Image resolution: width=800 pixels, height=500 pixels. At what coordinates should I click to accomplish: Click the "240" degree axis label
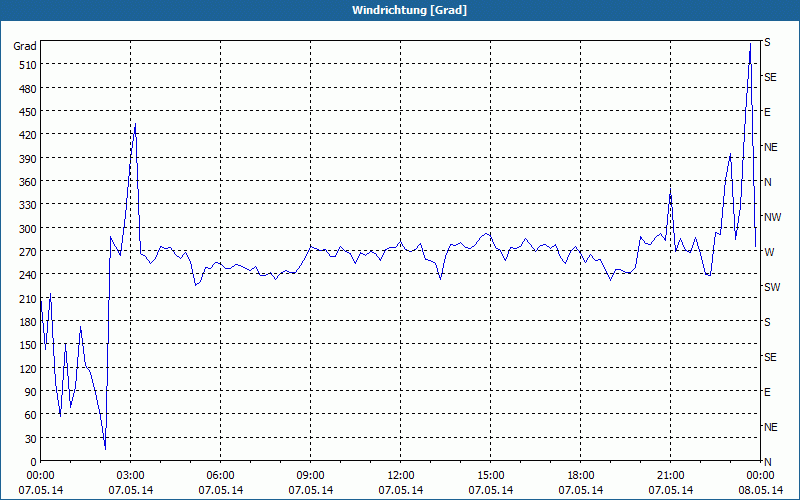28,276
